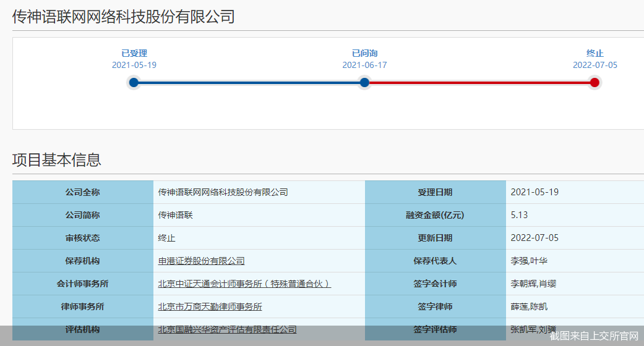Click the 审核状态 row header cell
Screen dimensions: 644x346
tap(82, 238)
